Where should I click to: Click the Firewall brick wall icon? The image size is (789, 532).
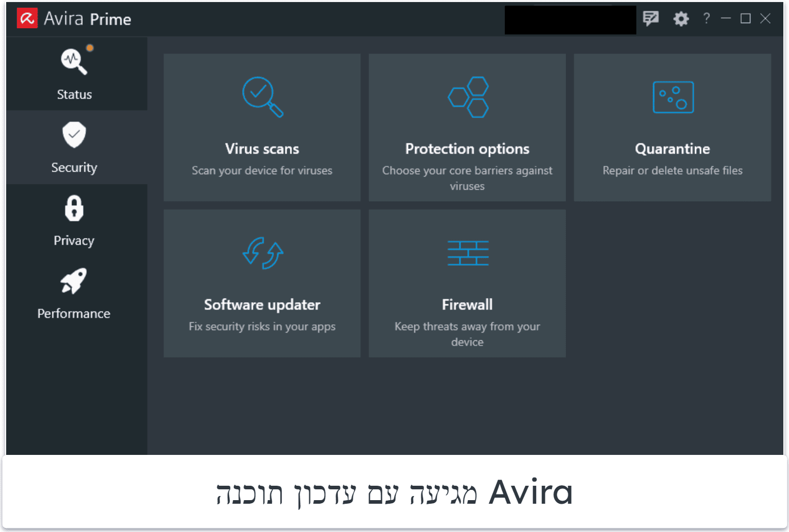click(x=468, y=253)
